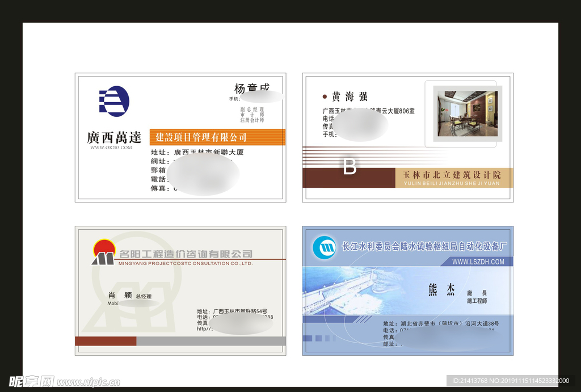
Task: Click the www.nipic.com watermark link
Action: tap(89, 382)
